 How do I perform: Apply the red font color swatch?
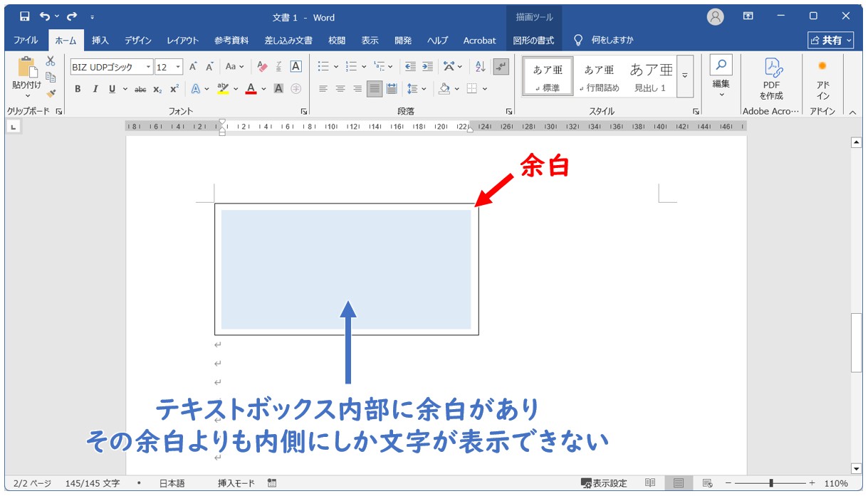click(x=251, y=89)
